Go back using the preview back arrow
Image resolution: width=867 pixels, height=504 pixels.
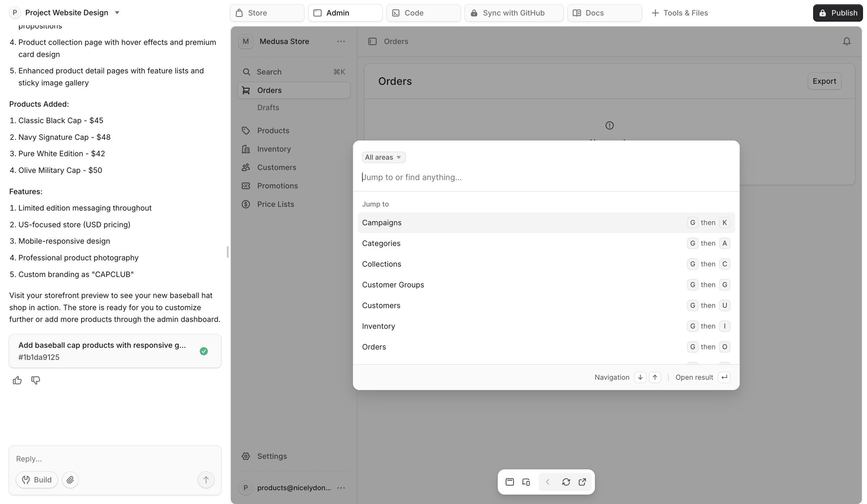tap(548, 482)
